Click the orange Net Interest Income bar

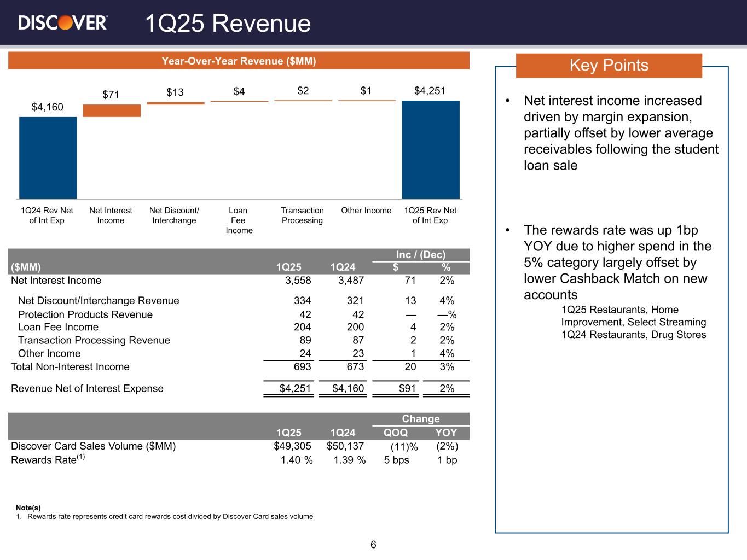[x=112, y=110]
